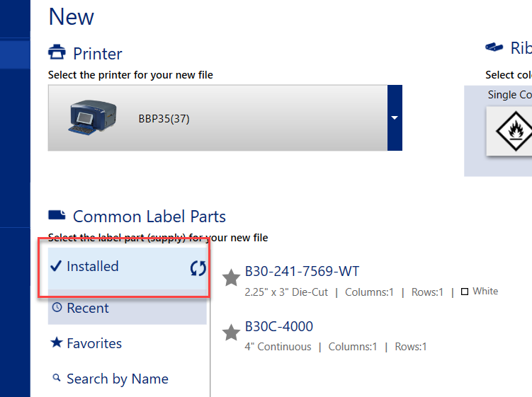
Task: Click the White color swatch for B30-241-7569-WT
Action: (465, 292)
